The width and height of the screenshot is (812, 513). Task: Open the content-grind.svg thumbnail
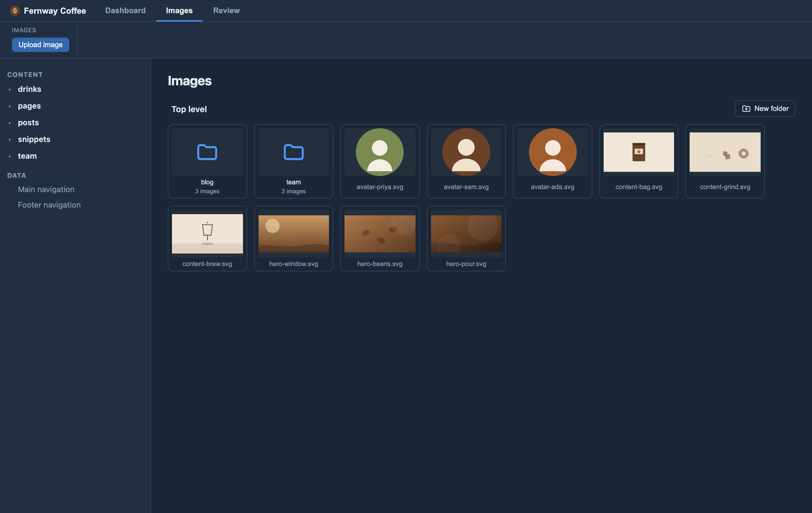[x=725, y=152]
